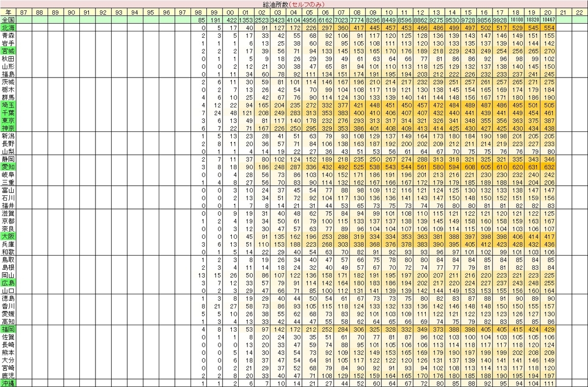Image resolution: width=588 pixels, height=387 pixels.
Task: Select the 石川 row label
Action: coord(8,198)
